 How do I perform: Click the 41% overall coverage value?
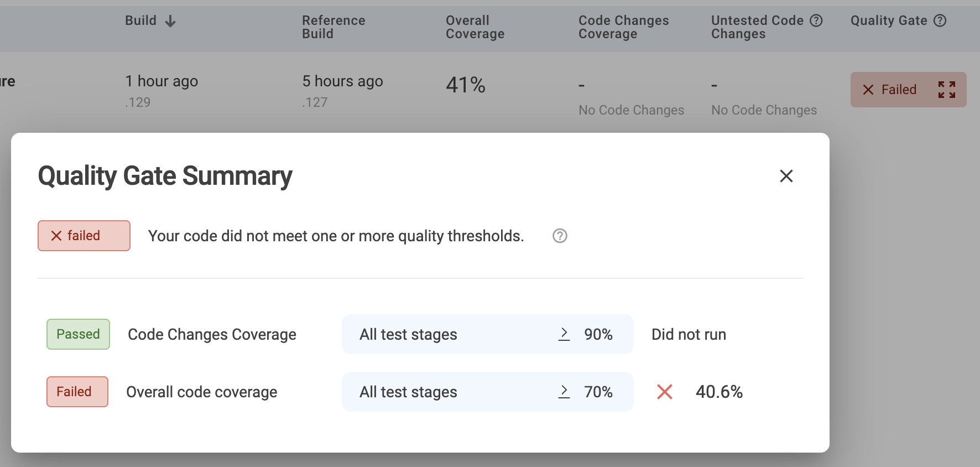pos(465,85)
